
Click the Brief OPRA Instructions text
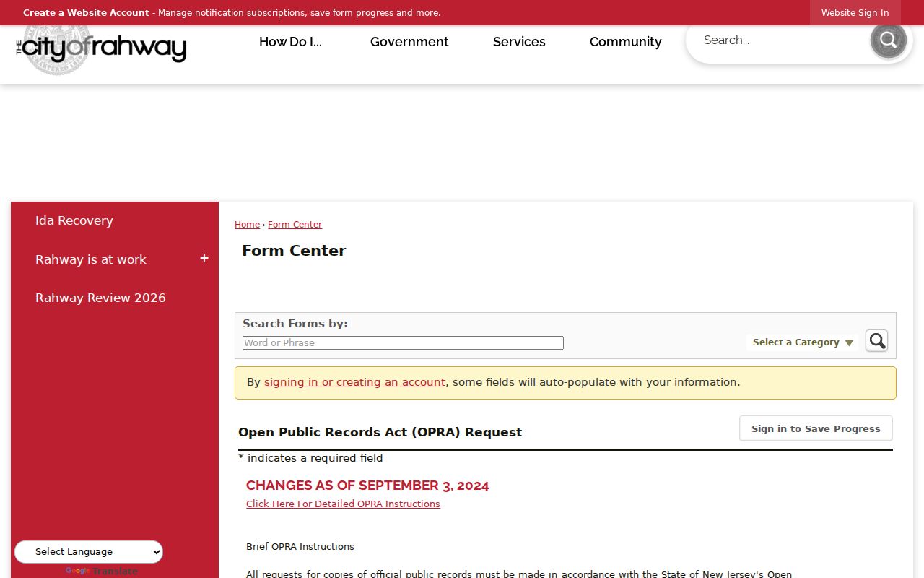tap(300, 547)
